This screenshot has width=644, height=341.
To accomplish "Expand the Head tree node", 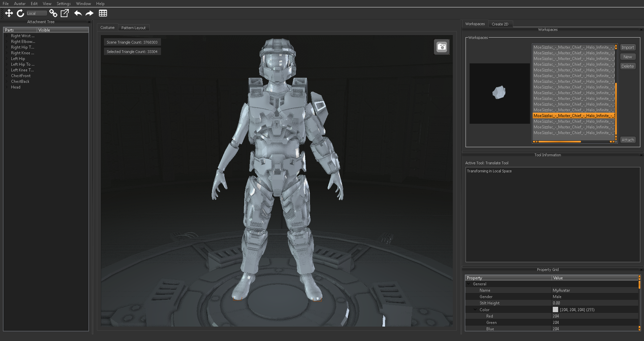I will click(7, 87).
